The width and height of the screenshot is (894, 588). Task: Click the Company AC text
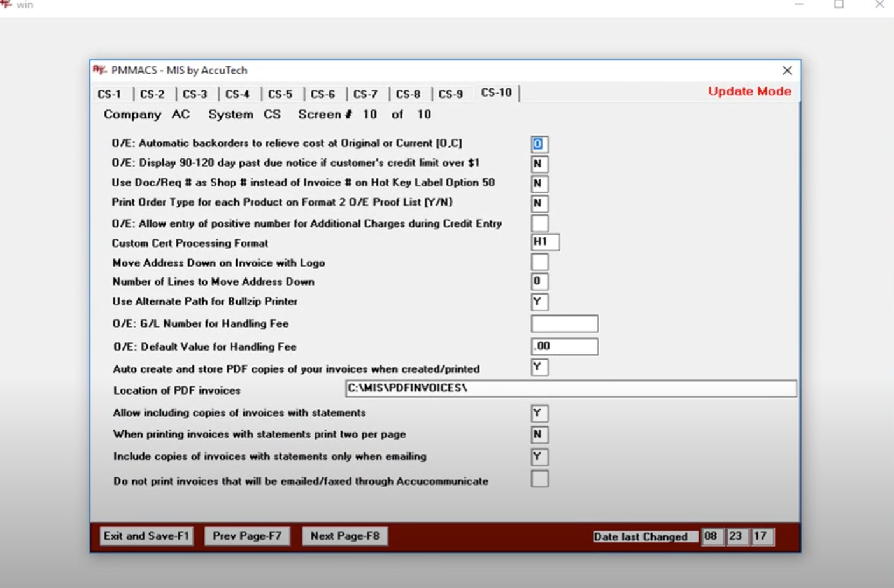(x=146, y=115)
